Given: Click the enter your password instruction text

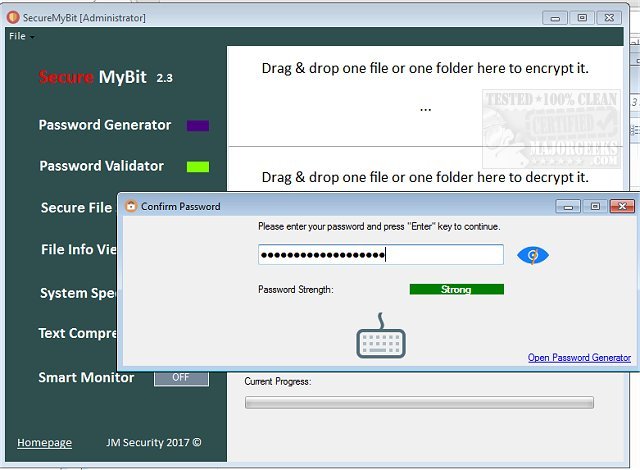Looking at the screenshot, I should coord(379,227).
